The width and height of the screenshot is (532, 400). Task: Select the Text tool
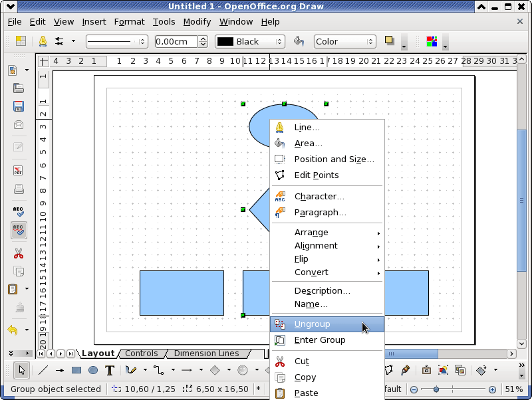click(110, 370)
